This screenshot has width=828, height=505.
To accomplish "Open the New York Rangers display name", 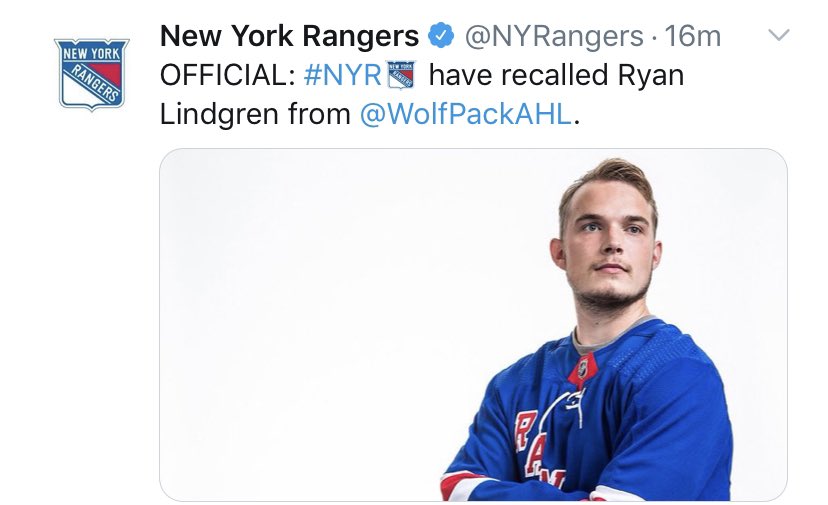I will (x=289, y=37).
